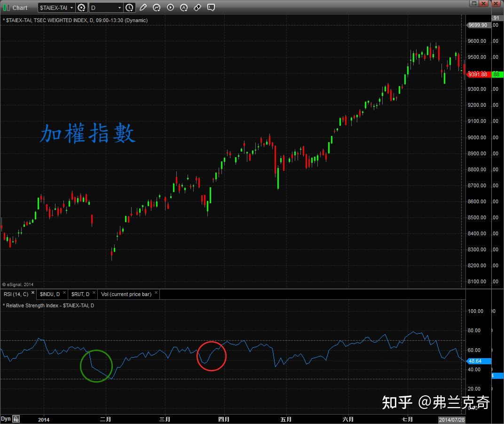Click the 9600.00 price axis label
504x424 pixels.
point(477,41)
